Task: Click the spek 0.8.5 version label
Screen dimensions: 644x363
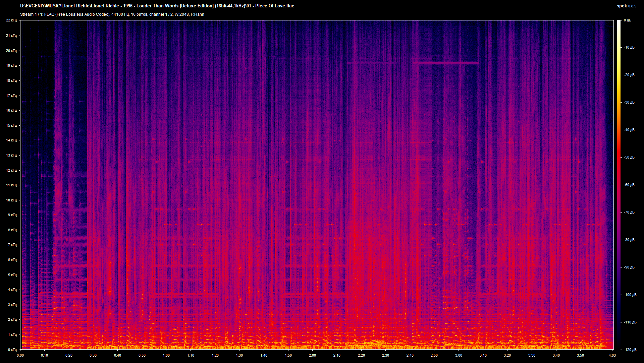Action: (627, 6)
